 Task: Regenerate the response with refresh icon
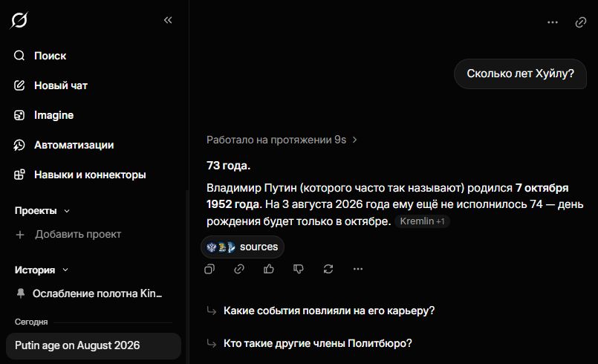(328, 269)
